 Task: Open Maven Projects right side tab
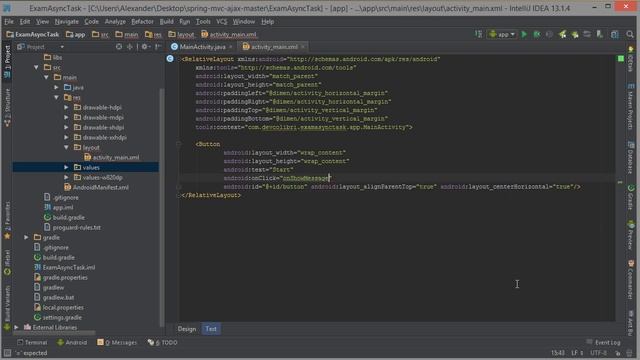(631, 107)
